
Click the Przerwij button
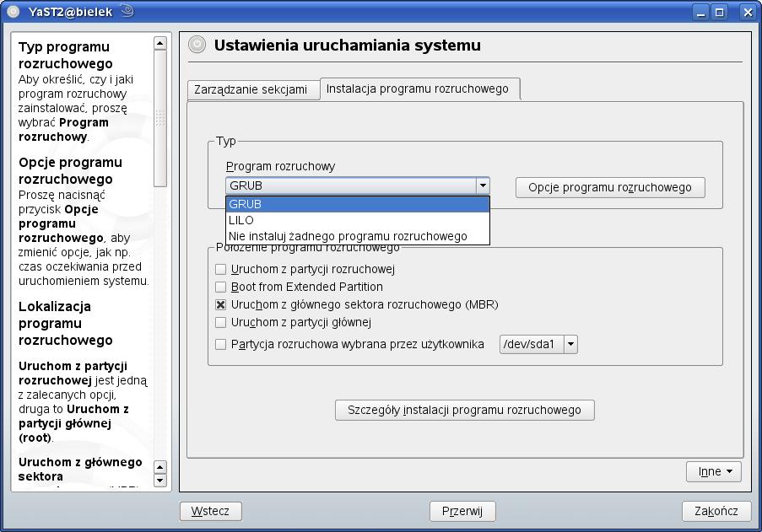(462, 511)
